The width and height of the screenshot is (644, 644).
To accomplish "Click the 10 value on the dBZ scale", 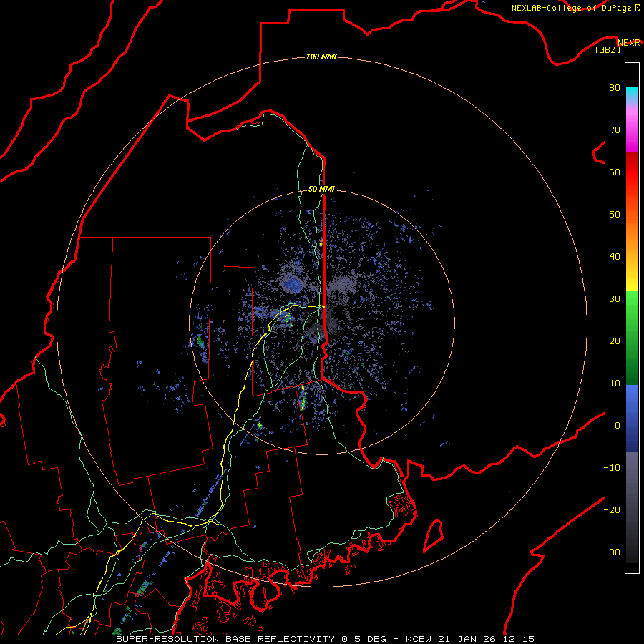I will pyautogui.click(x=615, y=384).
